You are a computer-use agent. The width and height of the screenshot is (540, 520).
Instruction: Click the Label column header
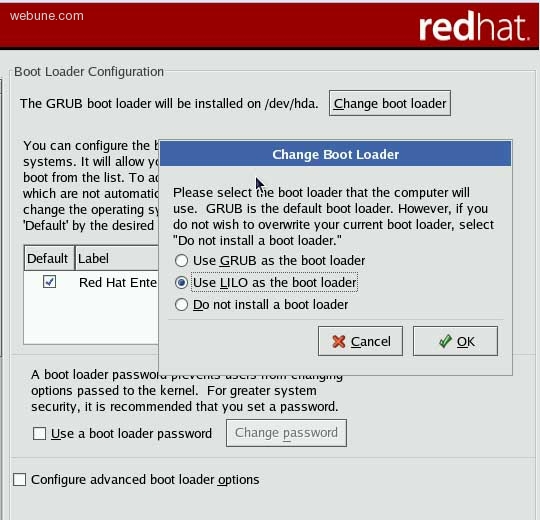click(x=117, y=258)
